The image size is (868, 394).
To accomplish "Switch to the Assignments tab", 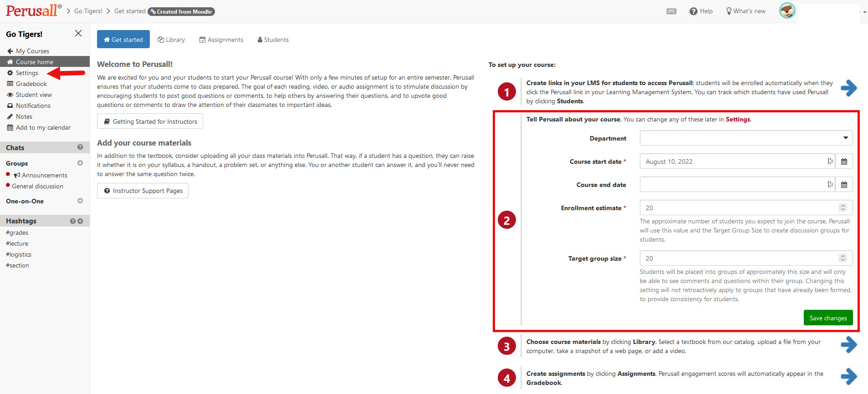I will pyautogui.click(x=221, y=40).
